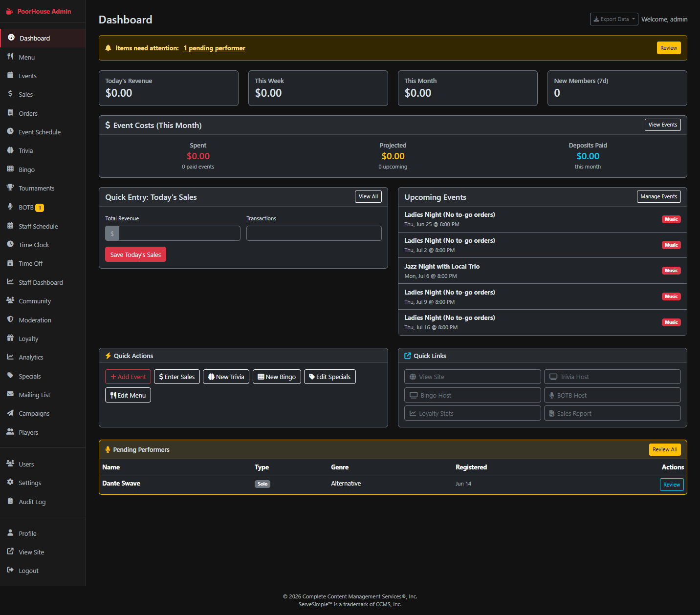
Task: Click the Orders receipt icon
Action: [10, 113]
